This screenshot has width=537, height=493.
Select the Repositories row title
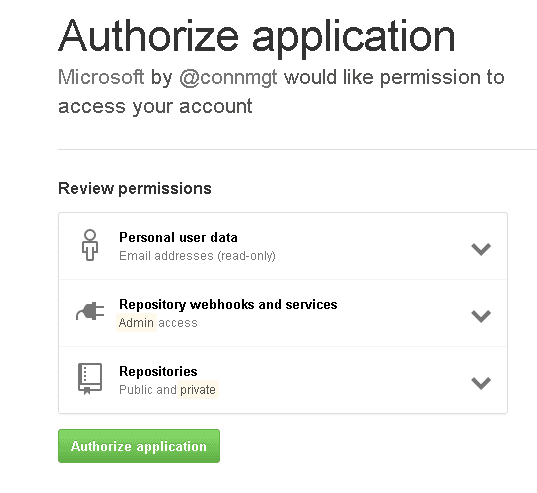click(158, 371)
